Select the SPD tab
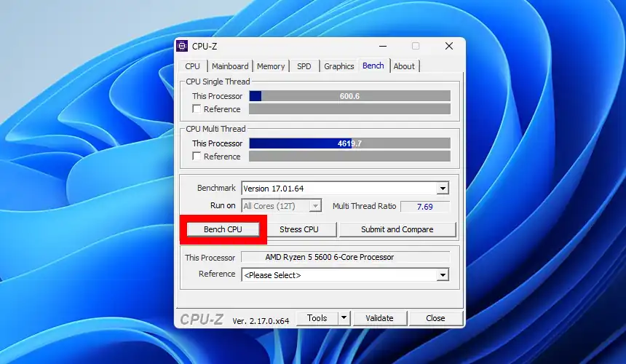This screenshot has height=364, width=626. click(304, 66)
